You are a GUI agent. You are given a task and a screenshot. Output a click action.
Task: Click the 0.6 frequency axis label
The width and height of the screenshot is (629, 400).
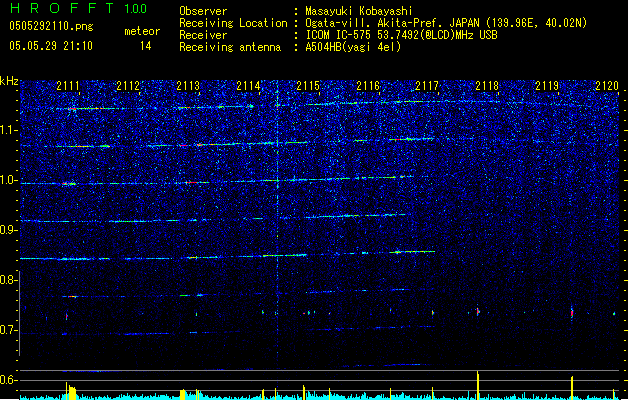(x=8, y=380)
